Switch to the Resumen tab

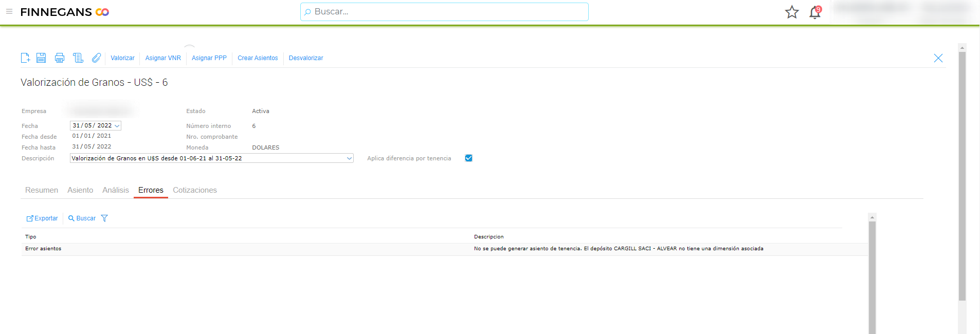(42, 190)
